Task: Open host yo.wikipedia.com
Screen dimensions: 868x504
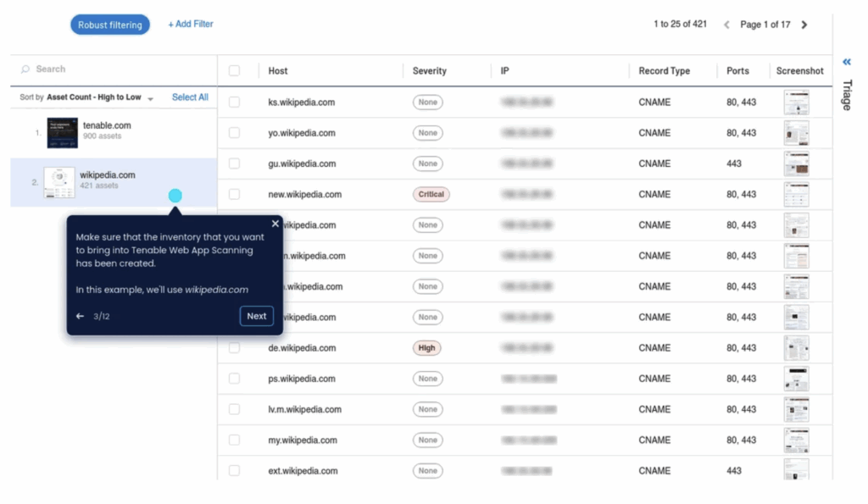Action: coord(302,133)
